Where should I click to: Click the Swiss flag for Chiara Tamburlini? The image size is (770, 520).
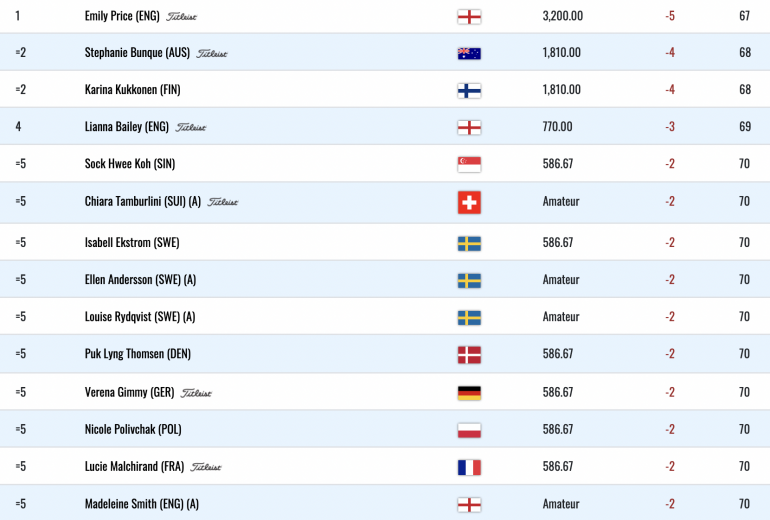(469, 202)
